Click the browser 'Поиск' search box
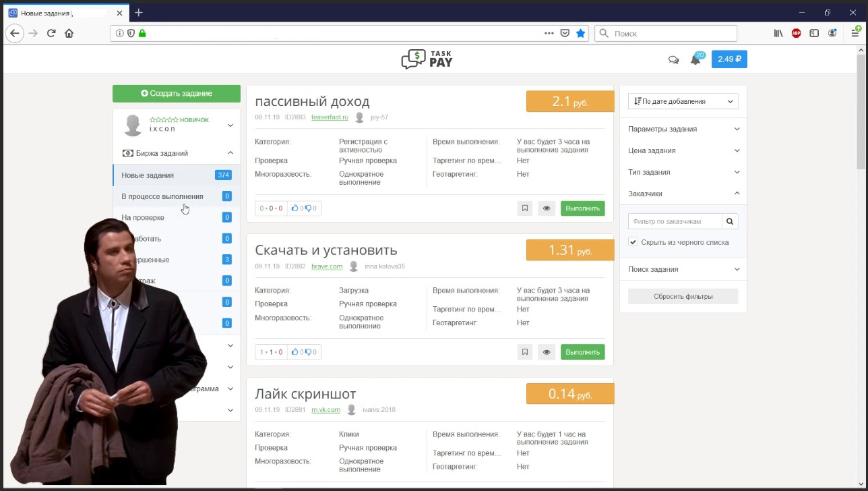Screen dimensions: 868x491 click(x=666, y=33)
